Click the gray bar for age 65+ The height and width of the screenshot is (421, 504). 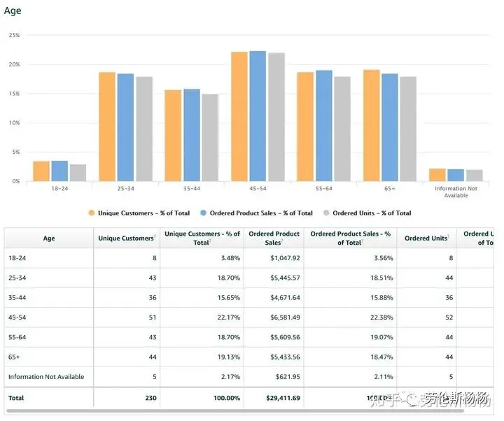408,129
